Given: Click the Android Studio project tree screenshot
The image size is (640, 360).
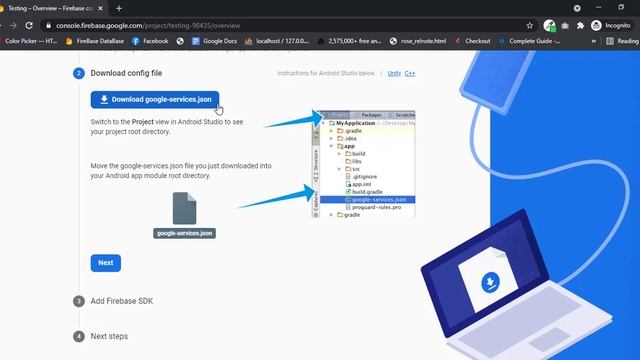Looking at the screenshot, I should pos(363,164).
